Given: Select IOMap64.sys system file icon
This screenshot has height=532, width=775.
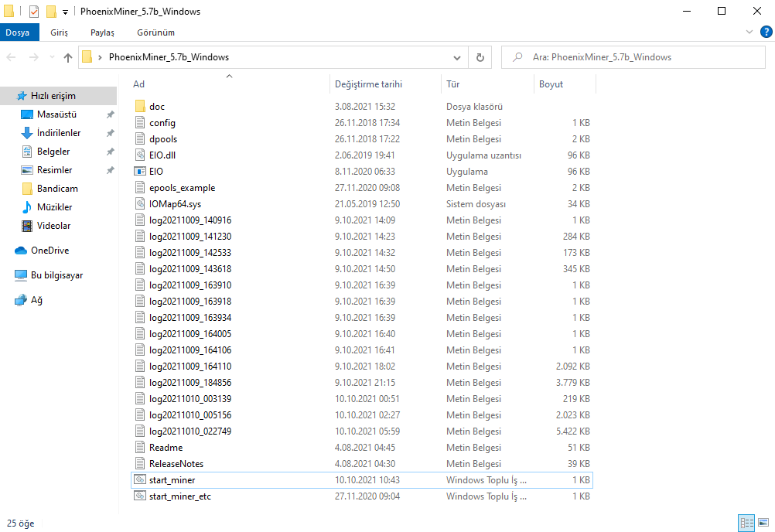Looking at the screenshot, I should [x=140, y=204].
